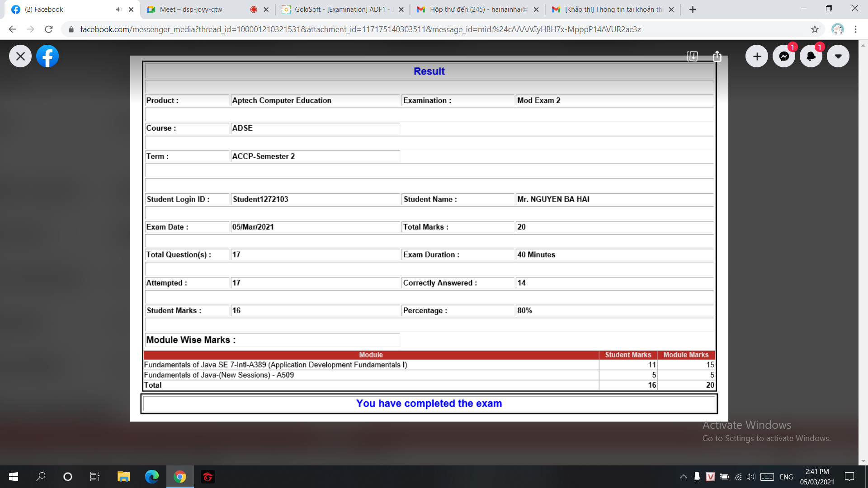Click the Fundamentals of Java SE 7 module row
This screenshot has width=868, height=488.
(429, 365)
